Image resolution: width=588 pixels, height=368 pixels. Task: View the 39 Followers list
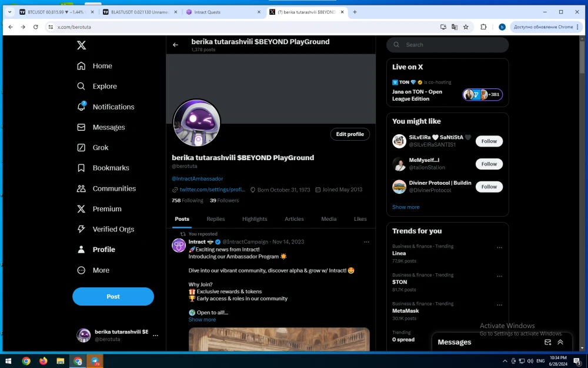point(224,201)
